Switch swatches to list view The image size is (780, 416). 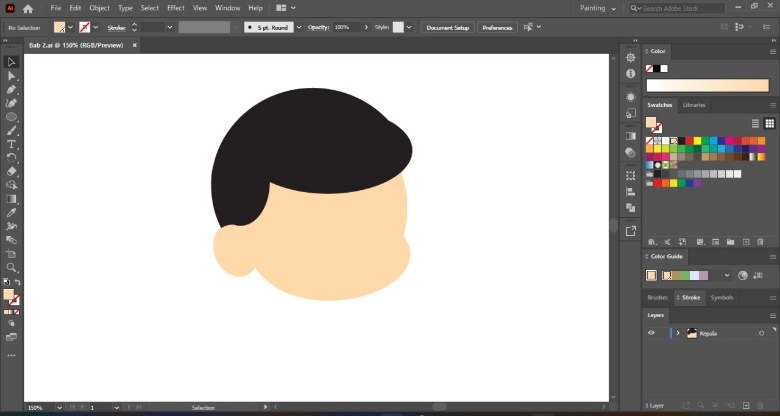[x=755, y=123]
